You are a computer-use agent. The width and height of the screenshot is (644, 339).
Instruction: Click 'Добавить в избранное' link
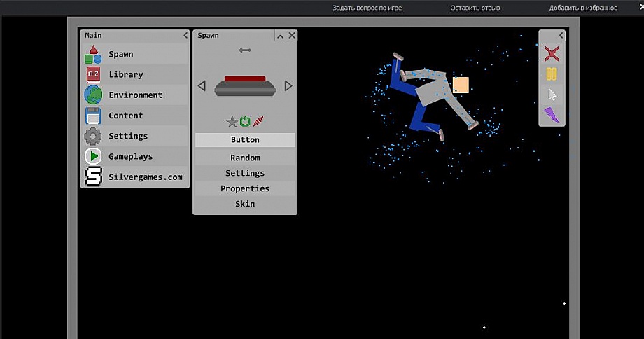point(583,8)
